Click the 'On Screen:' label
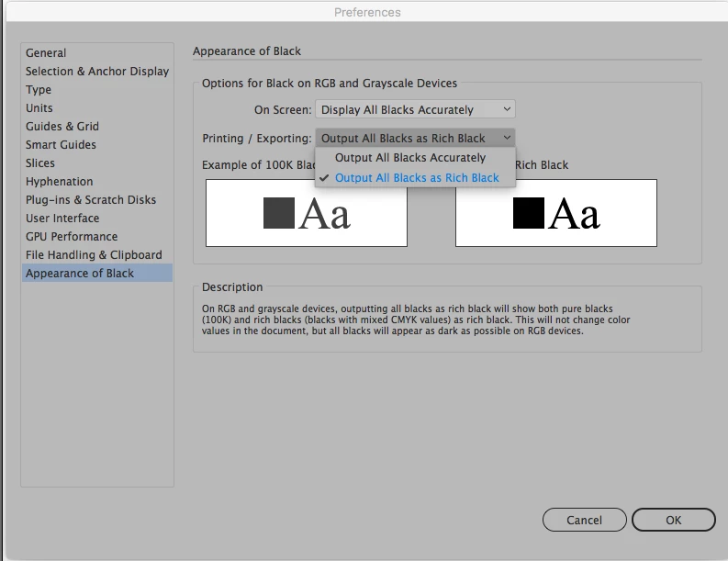 [x=283, y=110]
